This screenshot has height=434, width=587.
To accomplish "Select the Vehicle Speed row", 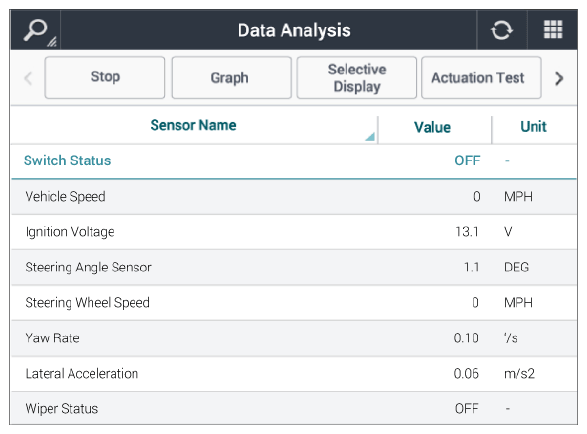I will 294,197.
